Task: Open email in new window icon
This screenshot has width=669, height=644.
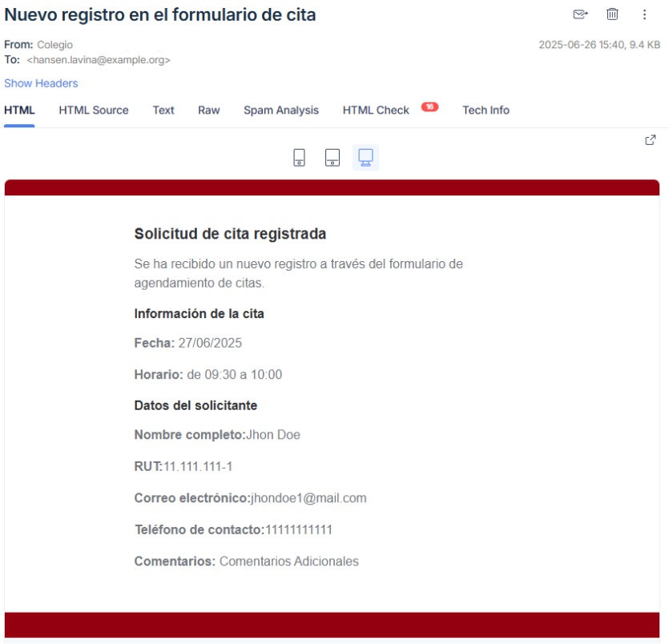Action: (651, 140)
